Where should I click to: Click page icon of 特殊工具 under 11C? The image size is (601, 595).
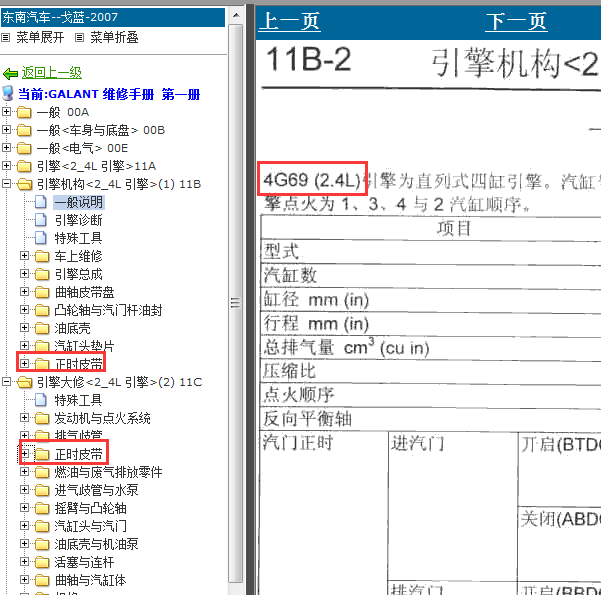tap(41, 400)
